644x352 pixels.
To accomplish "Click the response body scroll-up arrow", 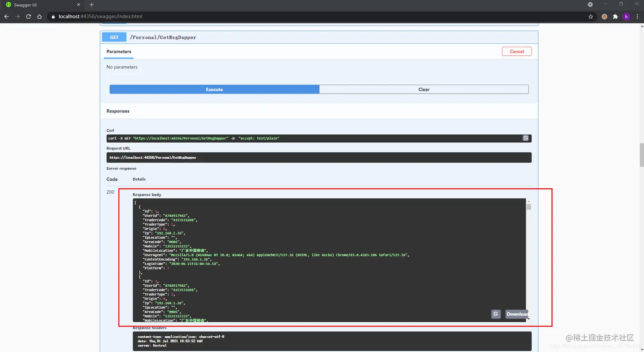I will point(529,201).
